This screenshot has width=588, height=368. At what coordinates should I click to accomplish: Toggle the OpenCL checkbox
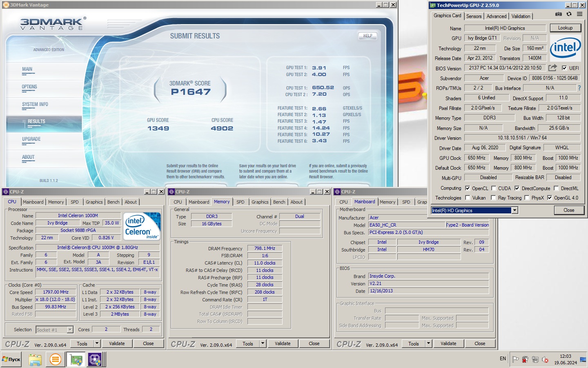468,188
